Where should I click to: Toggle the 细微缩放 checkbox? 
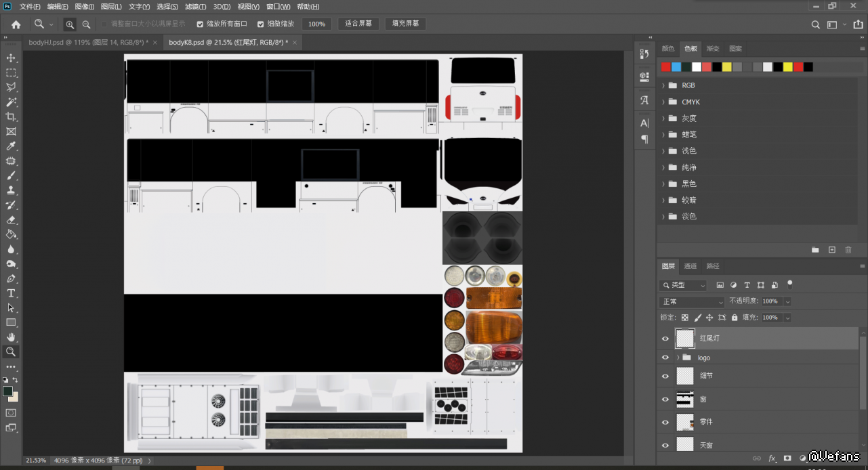(261, 24)
